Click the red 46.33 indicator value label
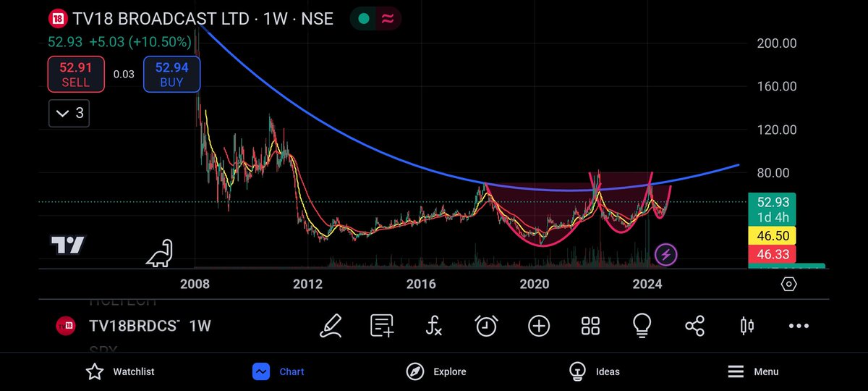This screenshot has width=868, height=391. [772, 254]
